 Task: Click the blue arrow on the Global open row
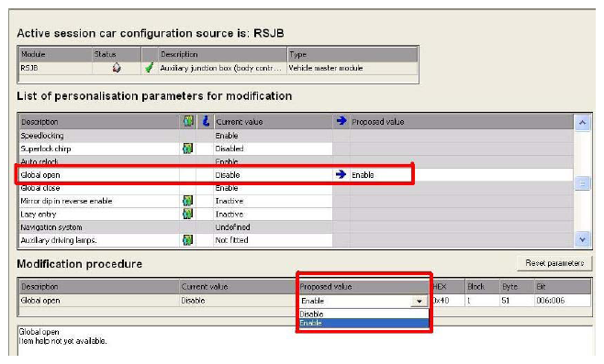pyautogui.click(x=341, y=174)
